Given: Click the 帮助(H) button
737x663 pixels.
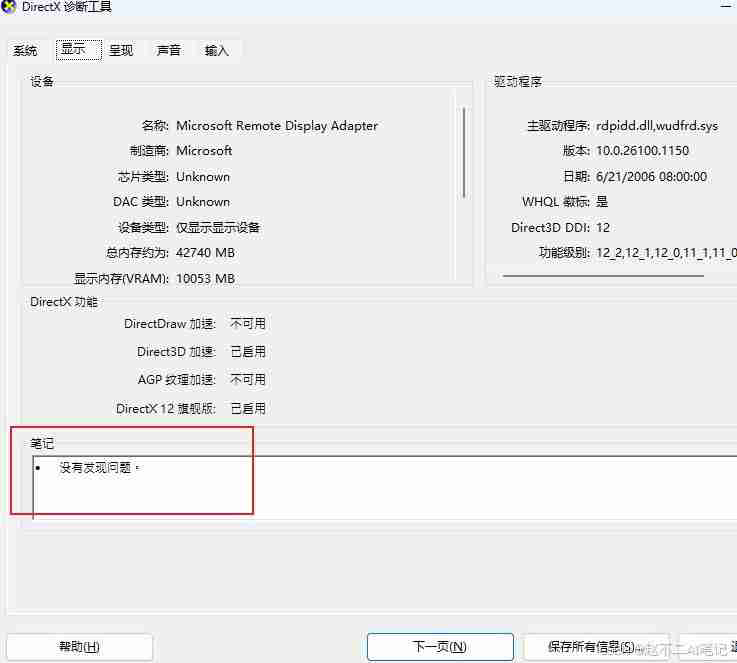Looking at the screenshot, I should click(x=79, y=647).
